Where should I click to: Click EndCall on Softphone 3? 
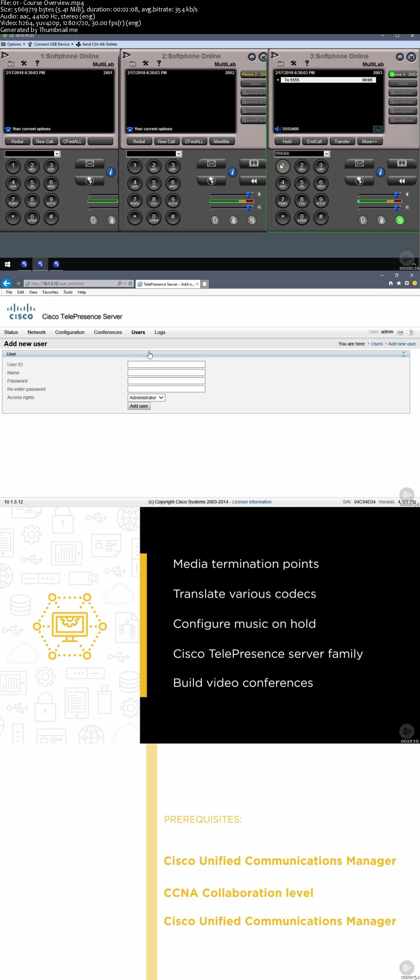[315, 142]
